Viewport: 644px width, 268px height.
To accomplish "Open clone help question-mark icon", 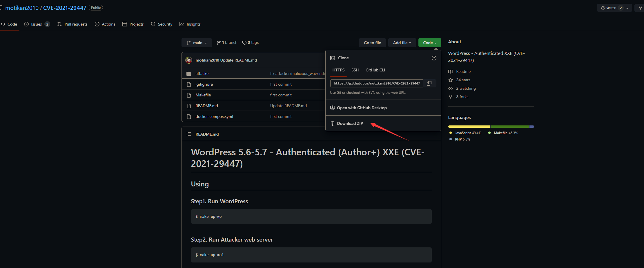I will [434, 58].
